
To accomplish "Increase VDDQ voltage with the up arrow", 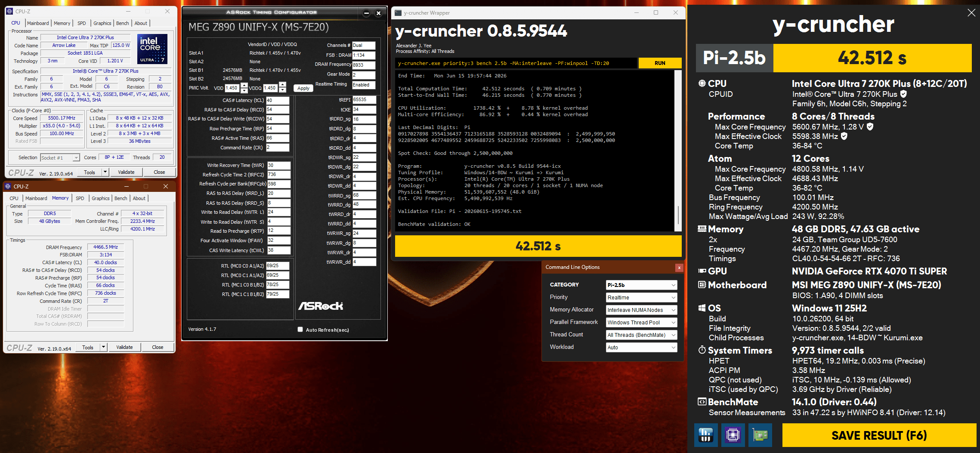I will pos(282,85).
